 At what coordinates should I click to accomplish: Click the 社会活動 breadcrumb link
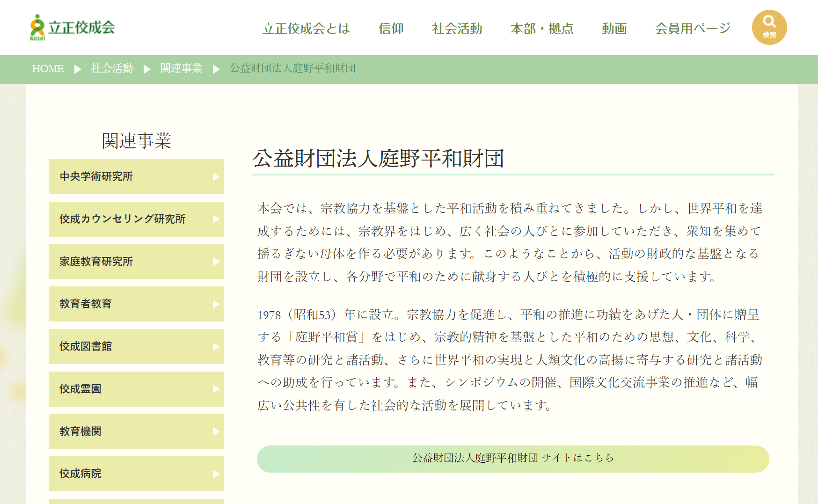(x=112, y=69)
